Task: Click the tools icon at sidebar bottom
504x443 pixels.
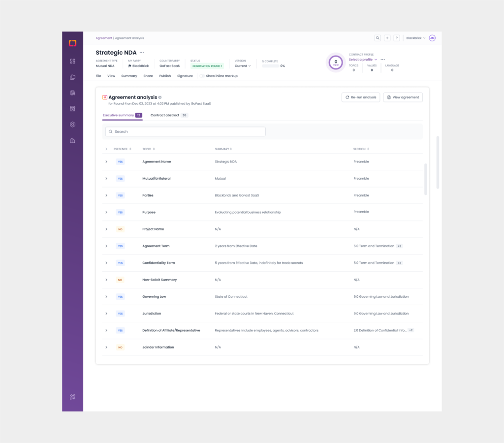Action: (72, 397)
